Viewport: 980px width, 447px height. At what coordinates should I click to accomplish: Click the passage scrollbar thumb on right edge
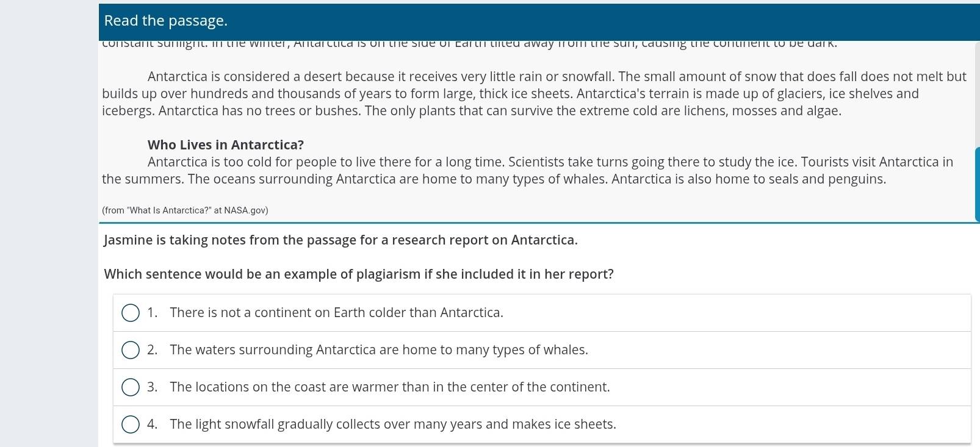coord(977,184)
